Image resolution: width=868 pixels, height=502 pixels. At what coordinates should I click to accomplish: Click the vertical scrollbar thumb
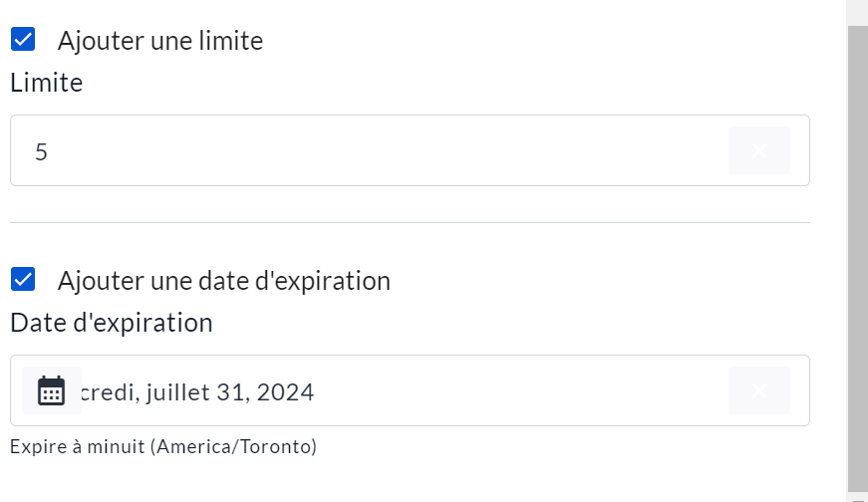coord(857,249)
